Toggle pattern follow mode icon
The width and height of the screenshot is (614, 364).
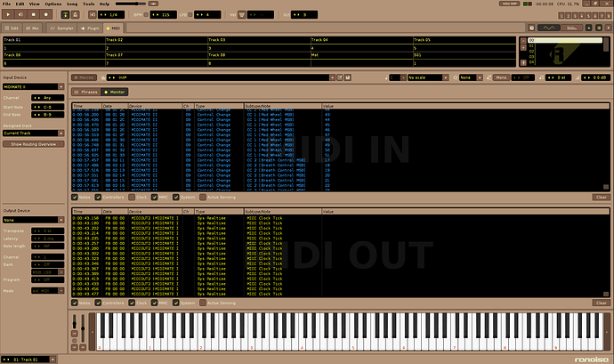pos(66,15)
